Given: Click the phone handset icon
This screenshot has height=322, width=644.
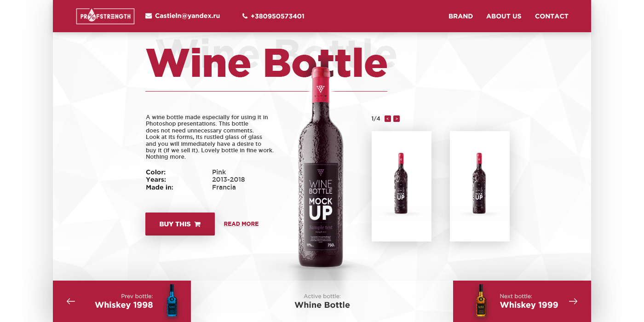Looking at the screenshot, I should point(245,16).
